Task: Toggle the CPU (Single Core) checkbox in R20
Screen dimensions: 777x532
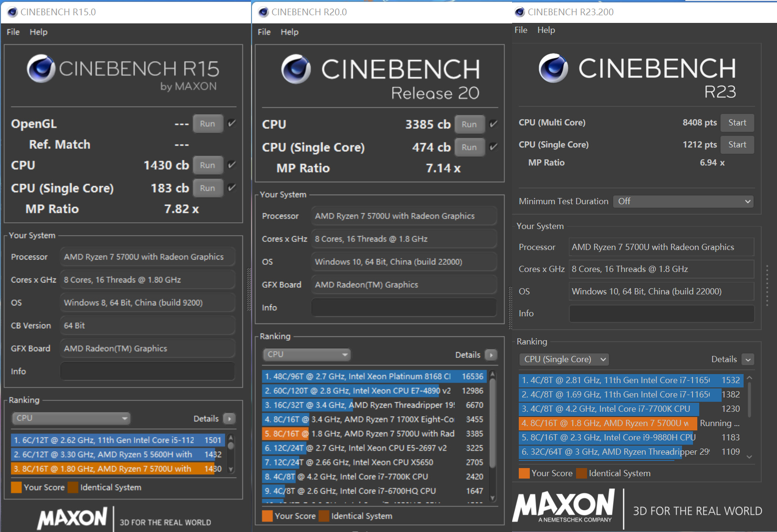Action: [x=493, y=147]
